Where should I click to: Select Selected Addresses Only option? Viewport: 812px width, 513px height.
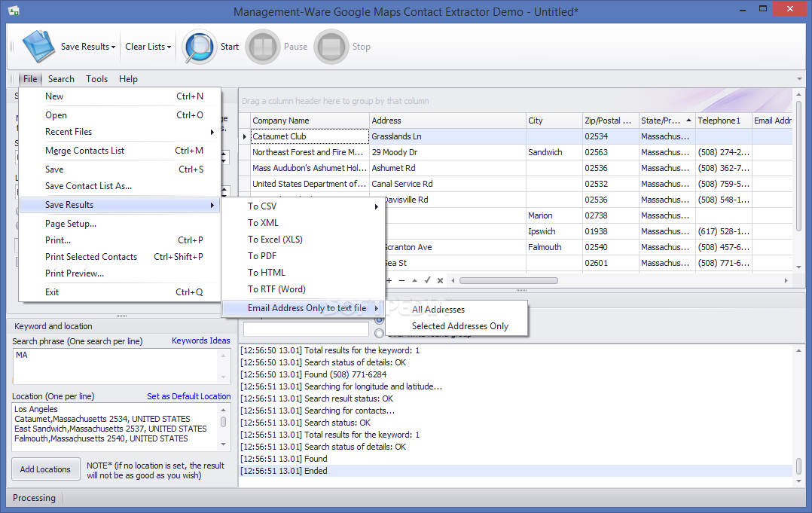(x=456, y=326)
